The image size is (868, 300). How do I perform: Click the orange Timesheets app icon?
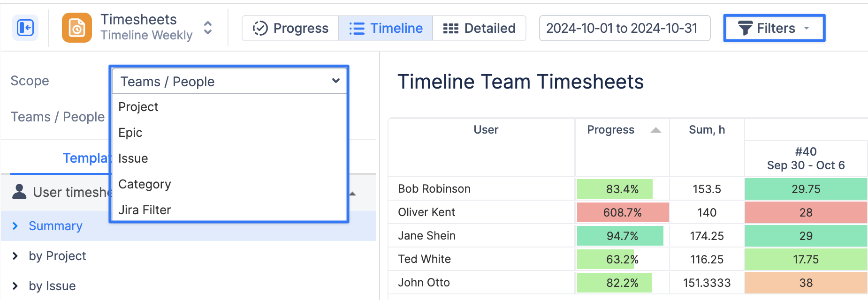click(77, 28)
